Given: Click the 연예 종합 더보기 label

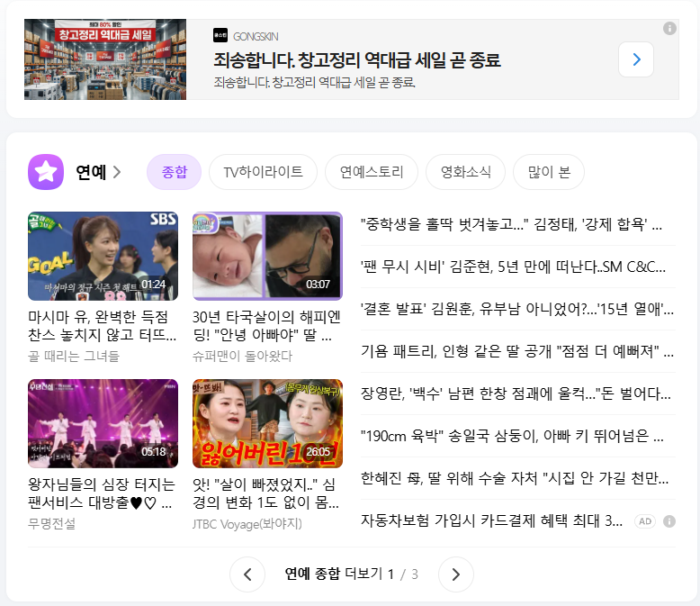Looking at the screenshot, I should [334, 574].
